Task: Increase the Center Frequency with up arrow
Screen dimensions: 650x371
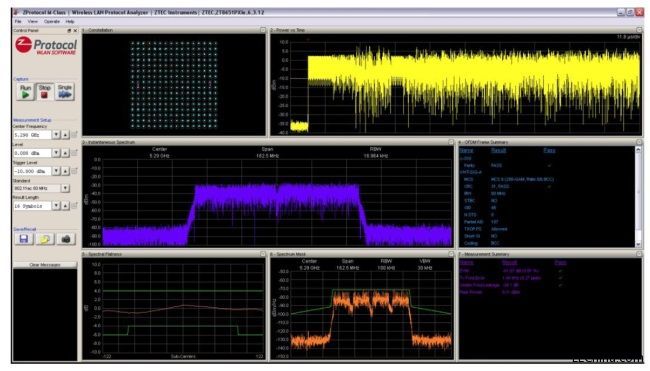Action: coord(65,135)
